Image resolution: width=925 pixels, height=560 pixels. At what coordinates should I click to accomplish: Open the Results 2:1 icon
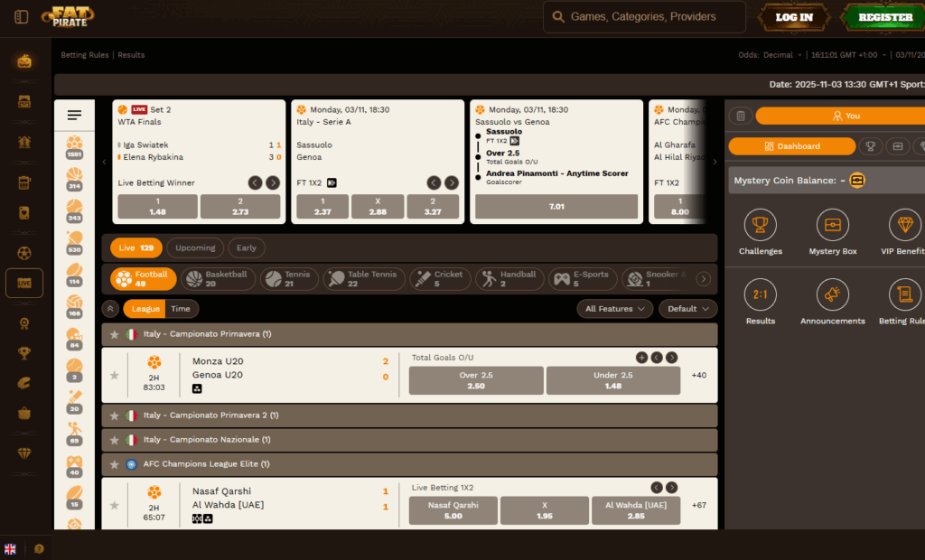(x=760, y=294)
